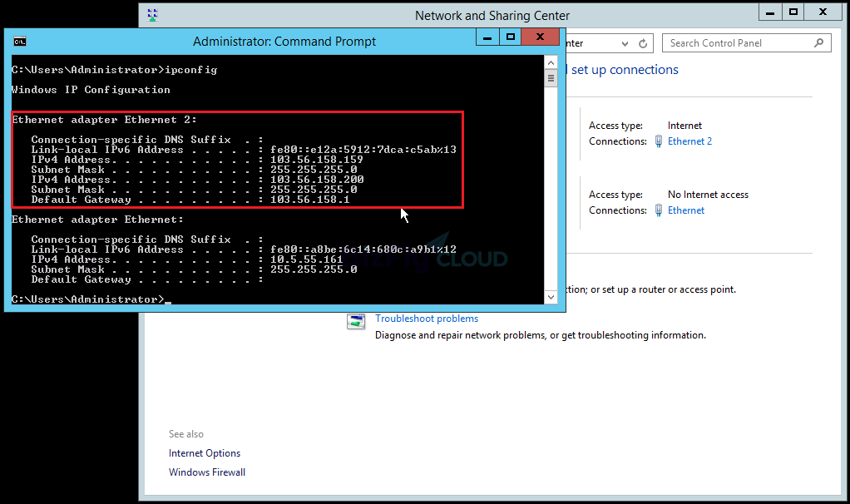Click Command Prompt scrollbar down arrow
The image size is (850, 504).
point(551,297)
